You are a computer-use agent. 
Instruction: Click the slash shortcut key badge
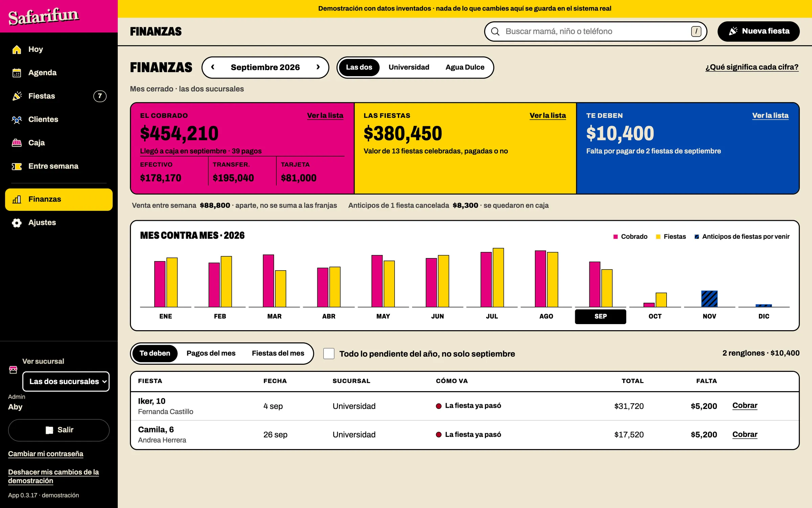pyautogui.click(x=696, y=31)
